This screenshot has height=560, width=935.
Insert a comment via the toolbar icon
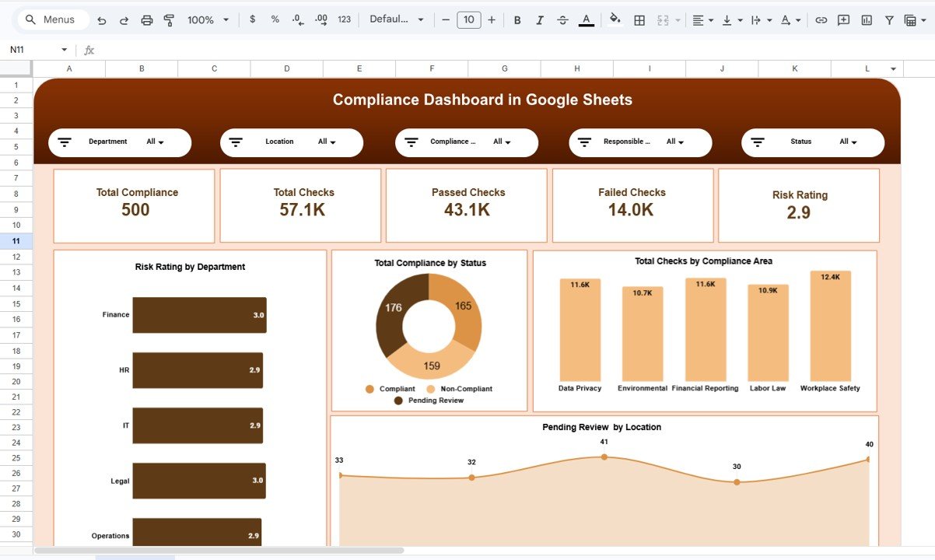843,19
